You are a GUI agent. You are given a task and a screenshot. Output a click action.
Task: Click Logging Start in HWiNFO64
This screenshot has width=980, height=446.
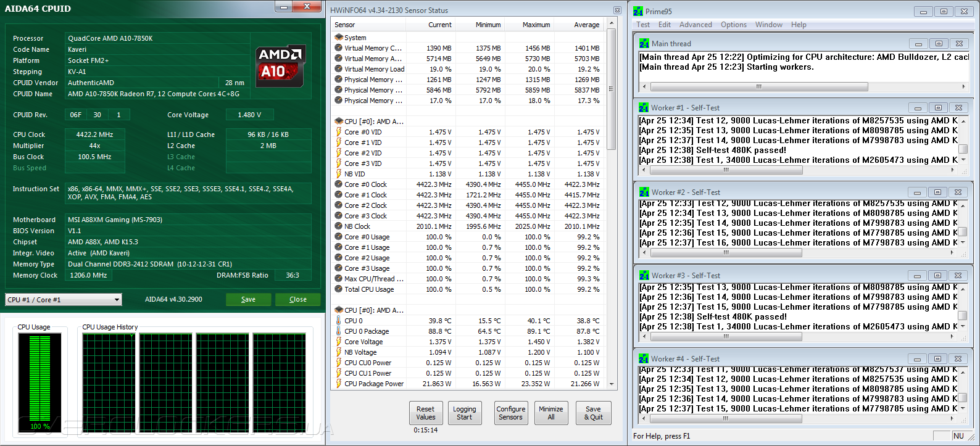pos(464,413)
